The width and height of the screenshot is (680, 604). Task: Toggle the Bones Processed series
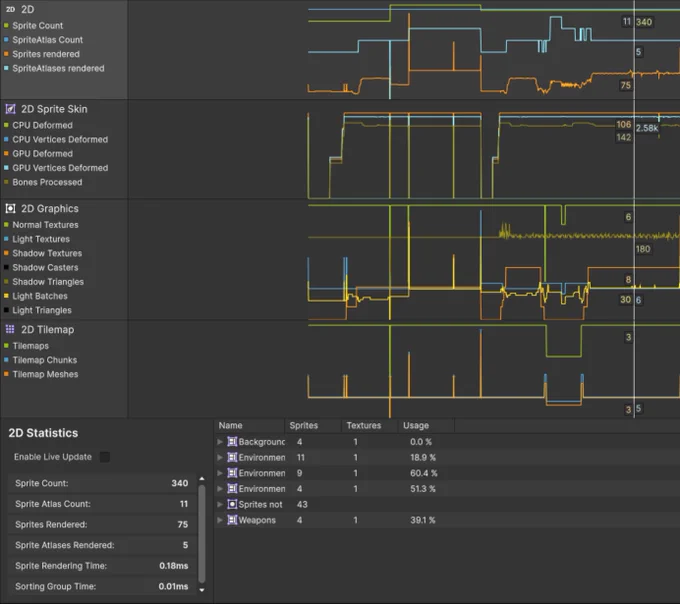point(6,182)
